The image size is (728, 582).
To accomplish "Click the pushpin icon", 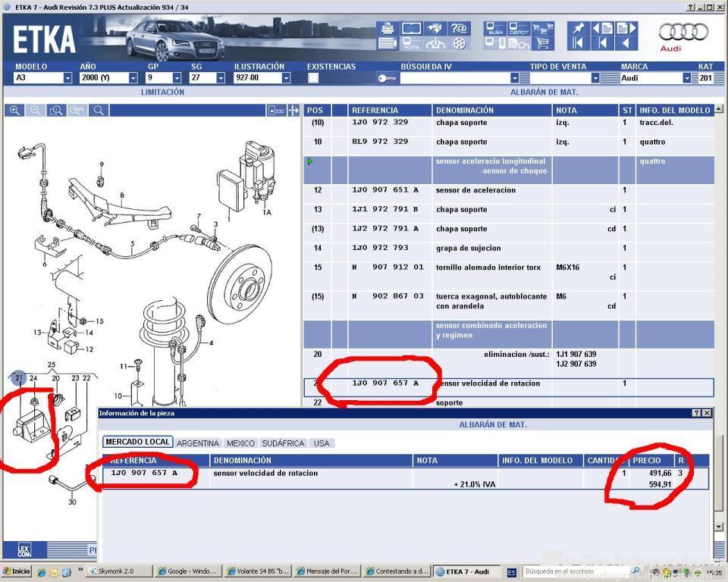I will click(x=579, y=29).
